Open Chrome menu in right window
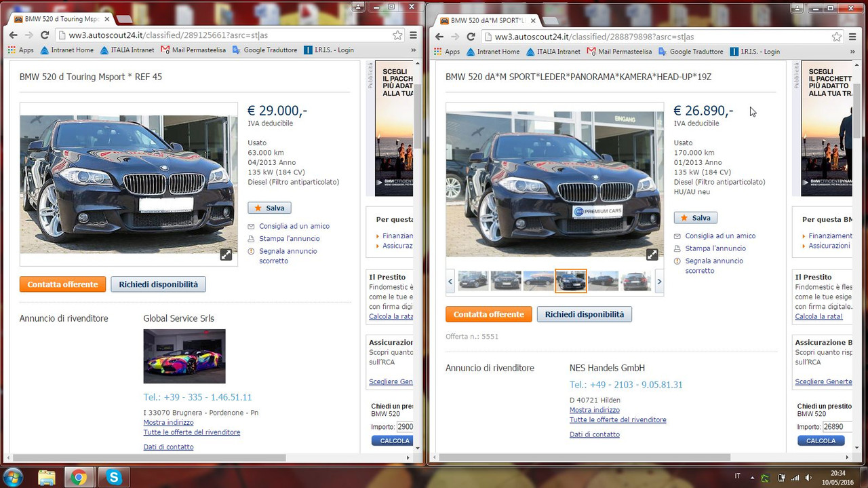 point(853,37)
